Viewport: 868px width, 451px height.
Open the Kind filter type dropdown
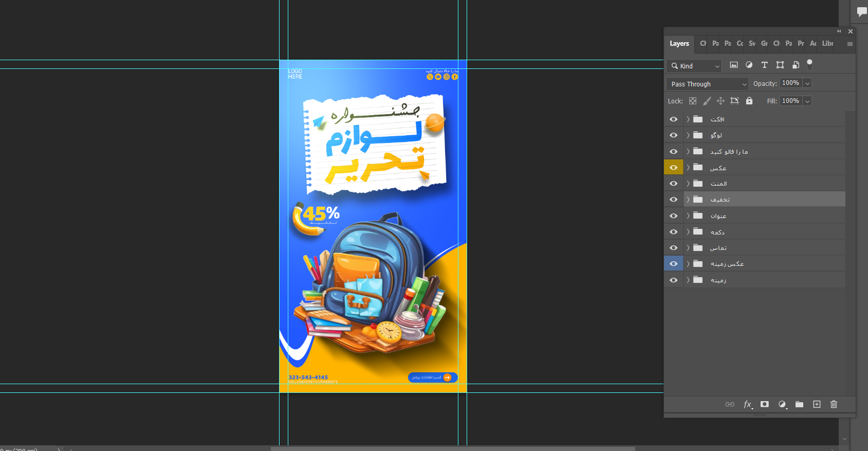point(694,66)
